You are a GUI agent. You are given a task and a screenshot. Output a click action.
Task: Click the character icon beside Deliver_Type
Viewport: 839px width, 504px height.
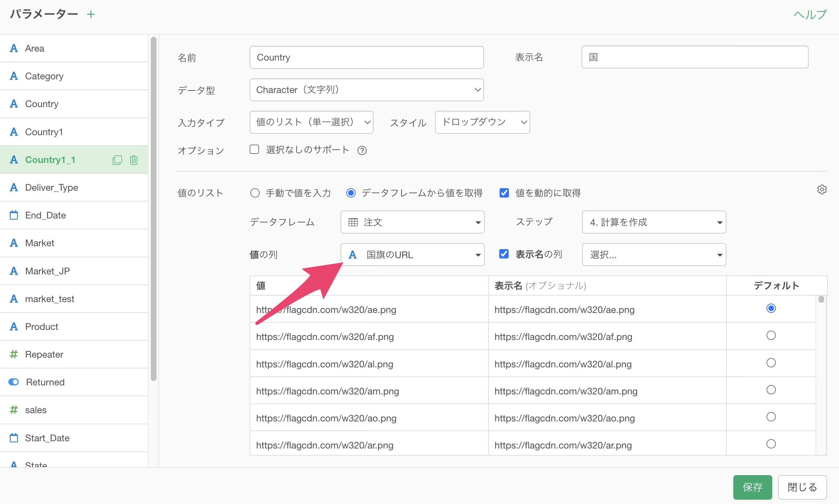pyautogui.click(x=14, y=187)
